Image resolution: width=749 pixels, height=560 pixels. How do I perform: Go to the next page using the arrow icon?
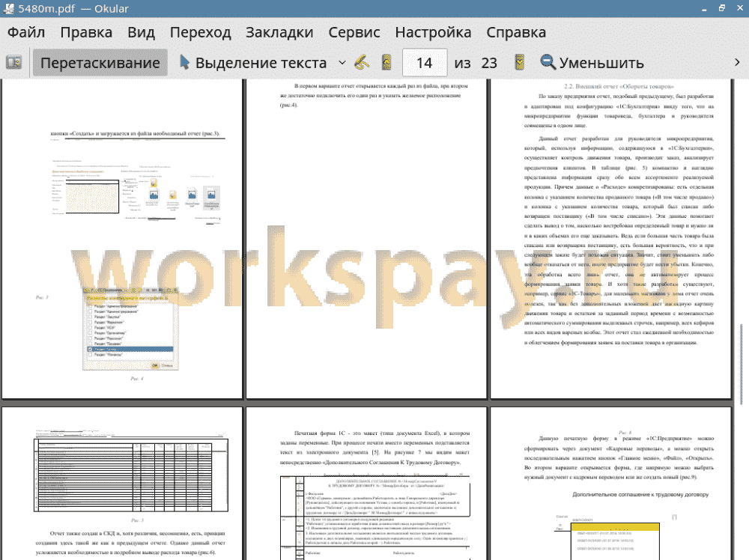coord(519,63)
